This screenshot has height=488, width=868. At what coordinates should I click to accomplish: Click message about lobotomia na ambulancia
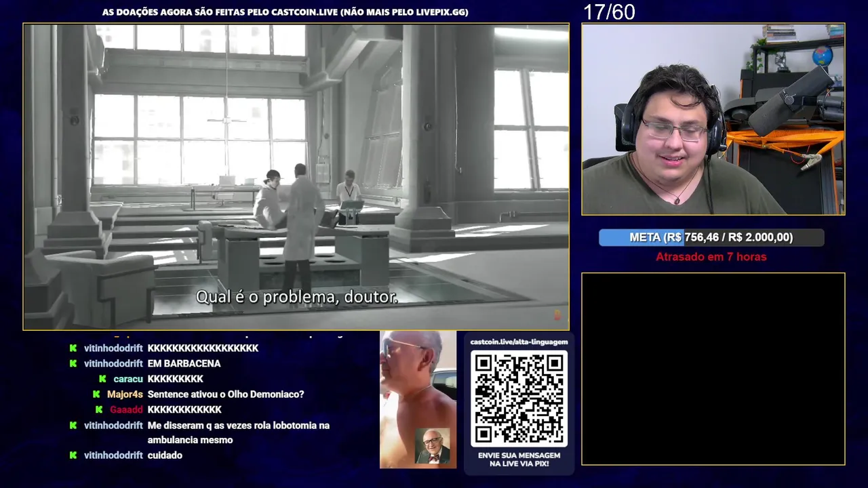tap(238, 432)
